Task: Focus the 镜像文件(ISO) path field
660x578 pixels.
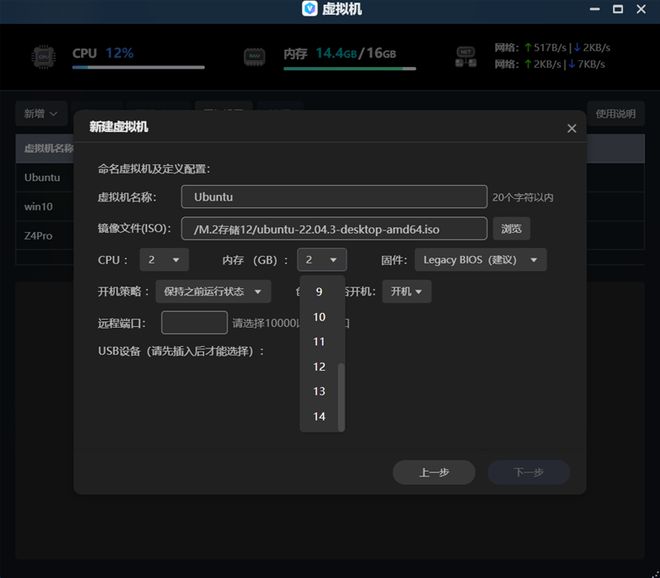Action: pos(334,229)
